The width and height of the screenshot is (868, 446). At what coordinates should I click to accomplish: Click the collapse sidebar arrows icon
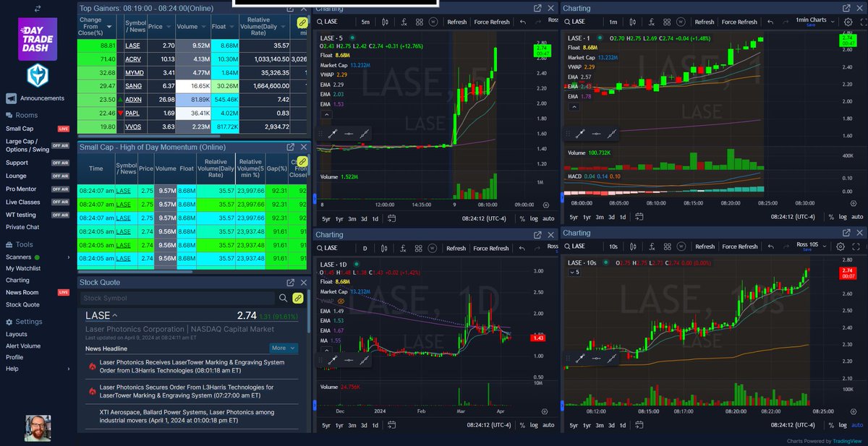tap(37, 7)
